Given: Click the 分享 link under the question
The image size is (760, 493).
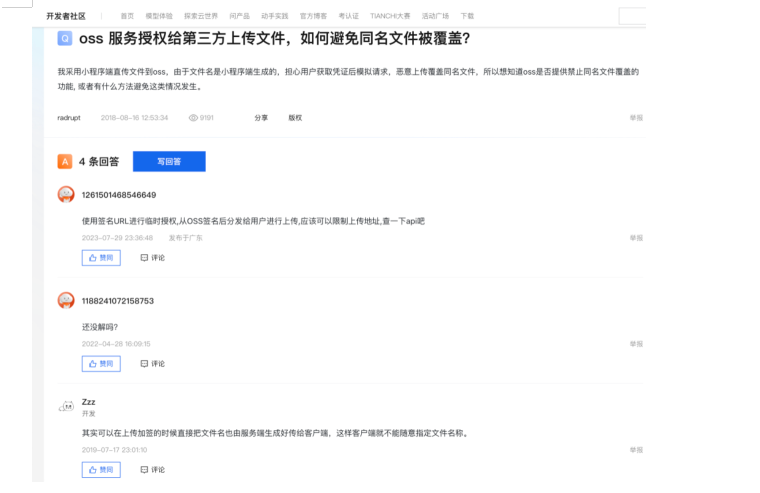Looking at the screenshot, I should [x=261, y=118].
